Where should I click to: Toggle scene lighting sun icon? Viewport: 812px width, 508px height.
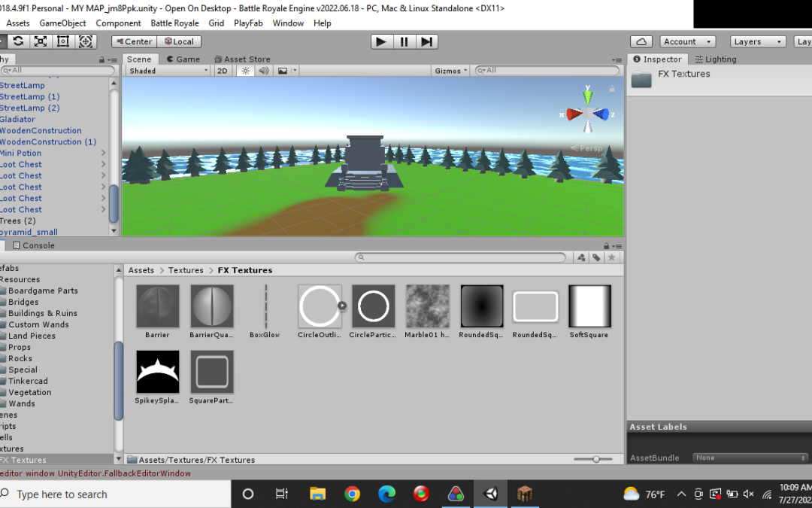click(245, 71)
